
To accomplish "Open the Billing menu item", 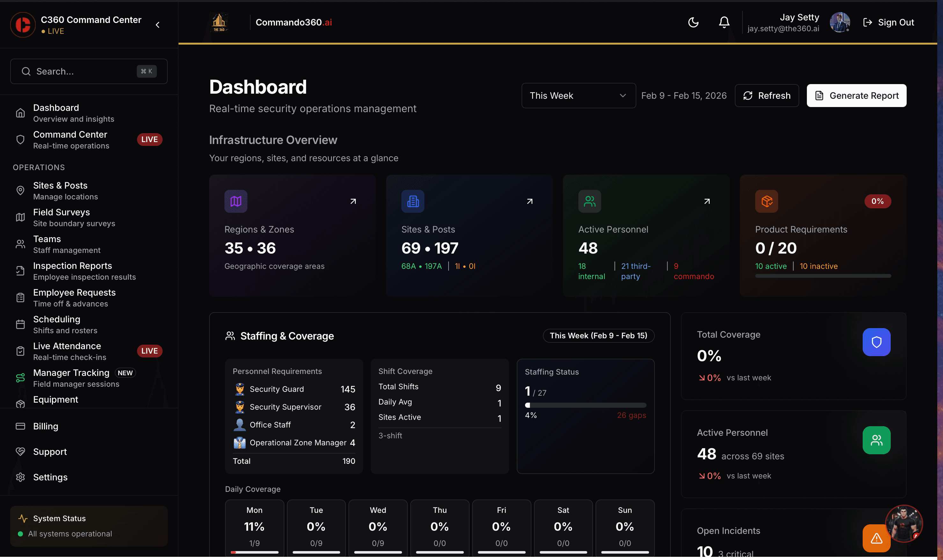I will (45, 426).
